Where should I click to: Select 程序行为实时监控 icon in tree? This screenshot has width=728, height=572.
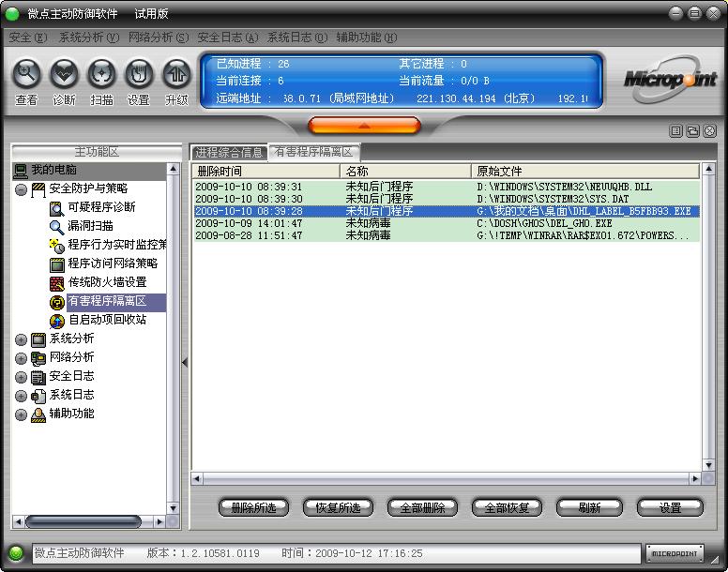coord(56,246)
